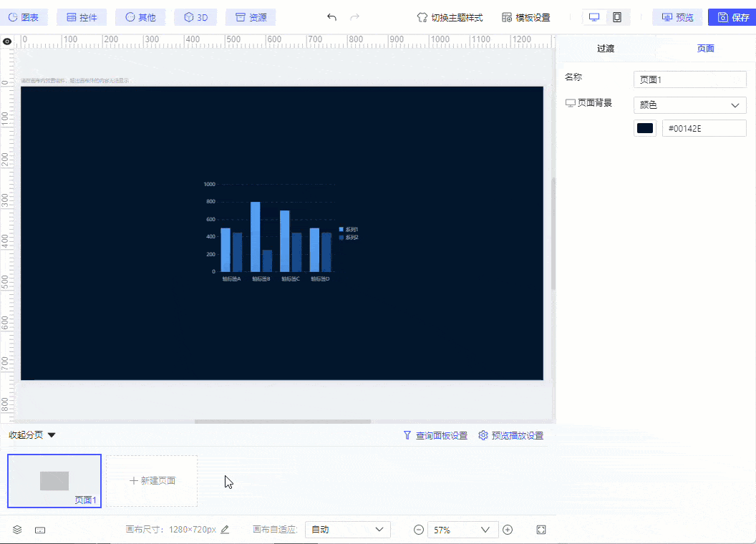This screenshot has height=544, width=756.
Task: Switch to the 页面 (Page) tab
Action: coord(705,48)
